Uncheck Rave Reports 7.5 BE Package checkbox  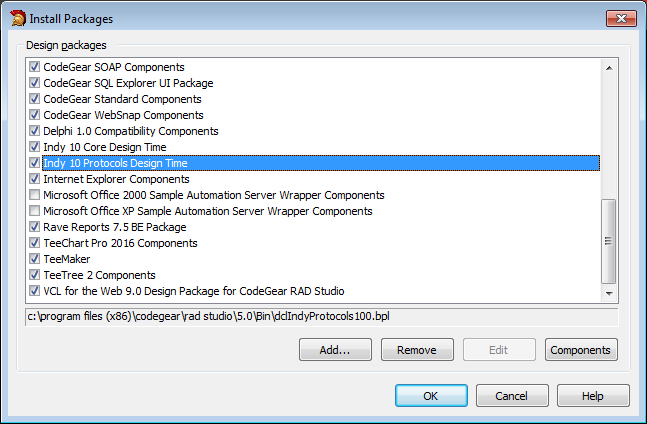pyautogui.click(x=35, y=226)
